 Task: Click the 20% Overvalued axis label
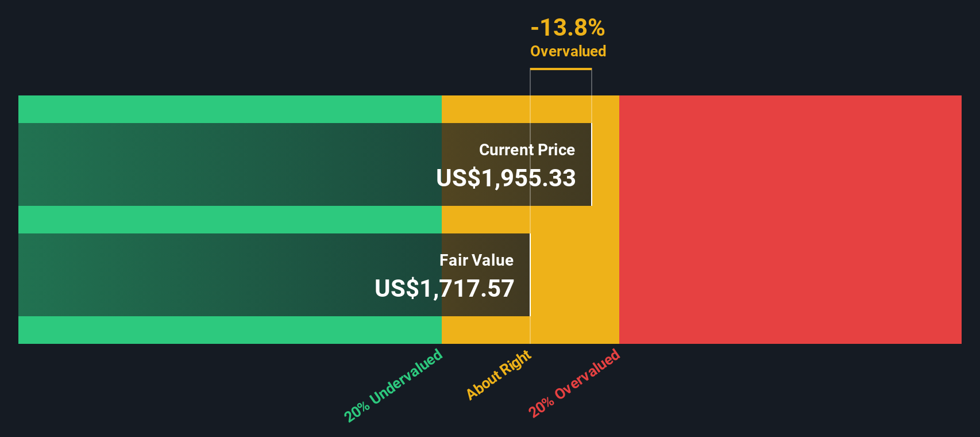(x=574, y=383)
